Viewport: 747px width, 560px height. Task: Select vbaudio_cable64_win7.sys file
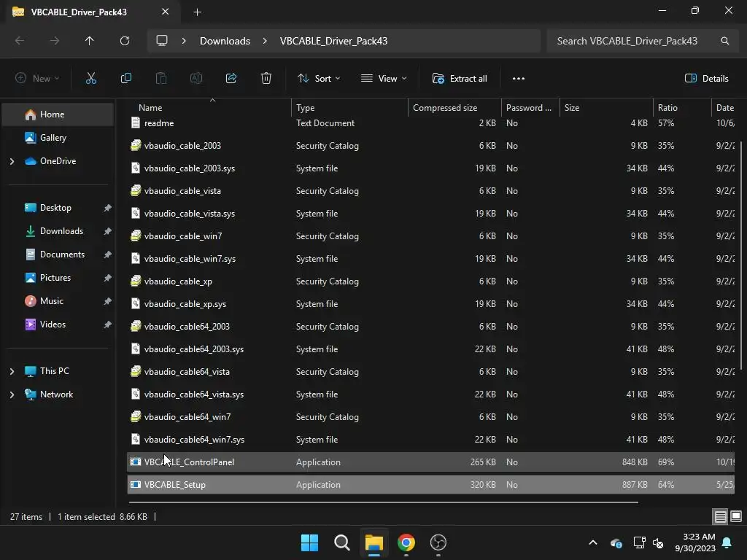pyautogui.click(x=430, y=440)
